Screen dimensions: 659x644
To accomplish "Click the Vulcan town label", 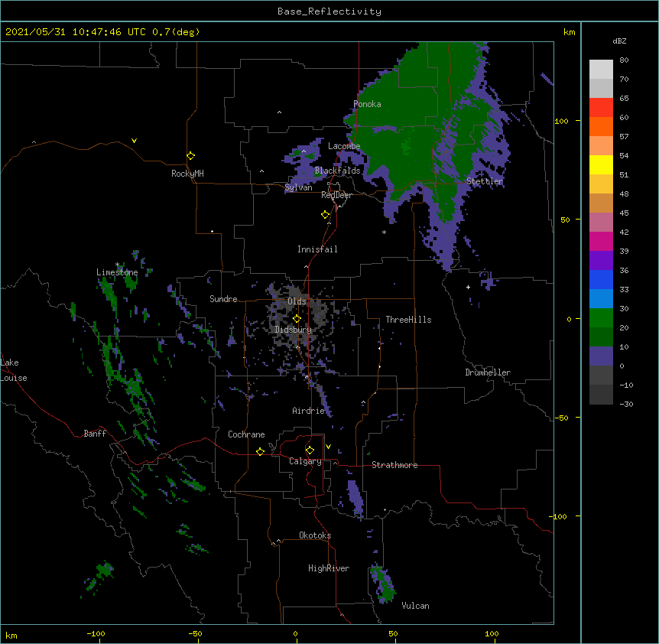I will point(415,606).
